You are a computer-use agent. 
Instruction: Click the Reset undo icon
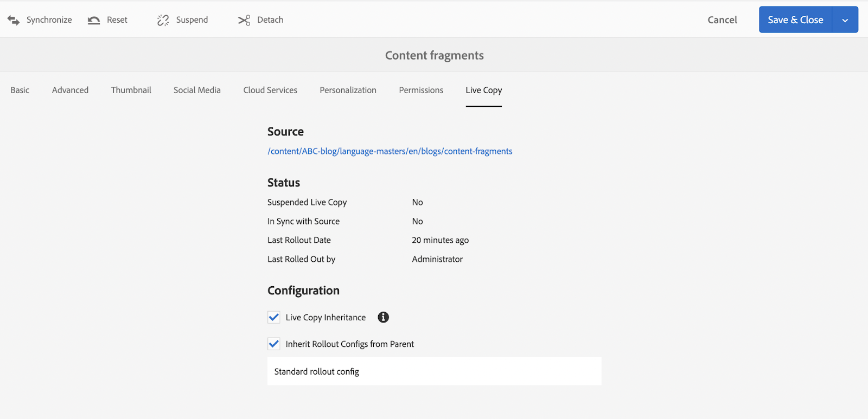(x=94, y=20)
